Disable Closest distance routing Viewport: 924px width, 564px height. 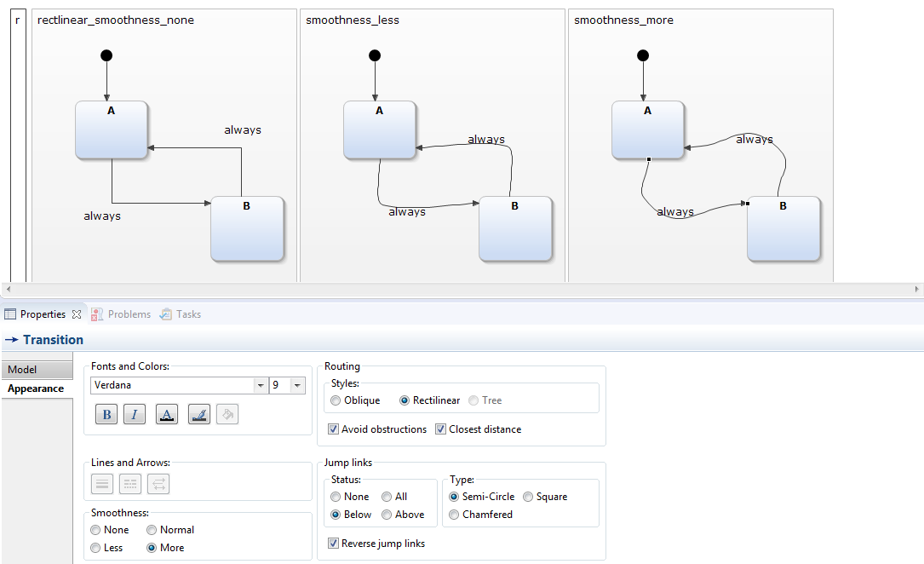[x=440, y=429]
